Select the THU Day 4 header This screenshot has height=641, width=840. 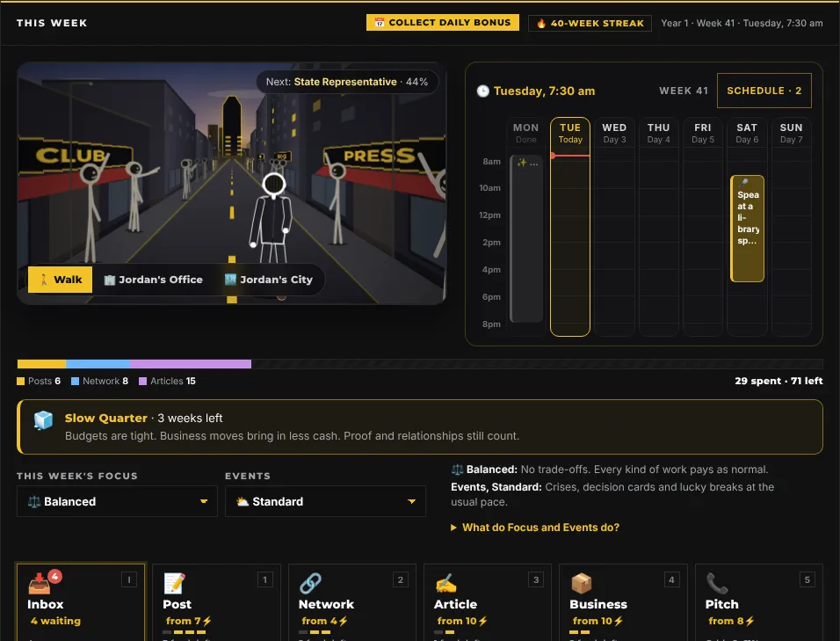(x=658, y=133)
